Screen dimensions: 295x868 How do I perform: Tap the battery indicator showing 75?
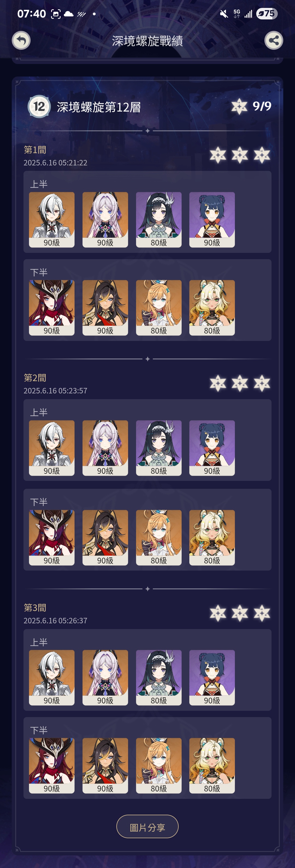point(267,13)
